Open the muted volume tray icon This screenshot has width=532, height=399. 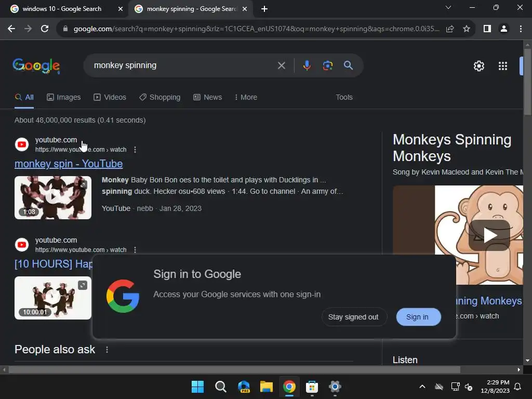[x=469, y=387]
